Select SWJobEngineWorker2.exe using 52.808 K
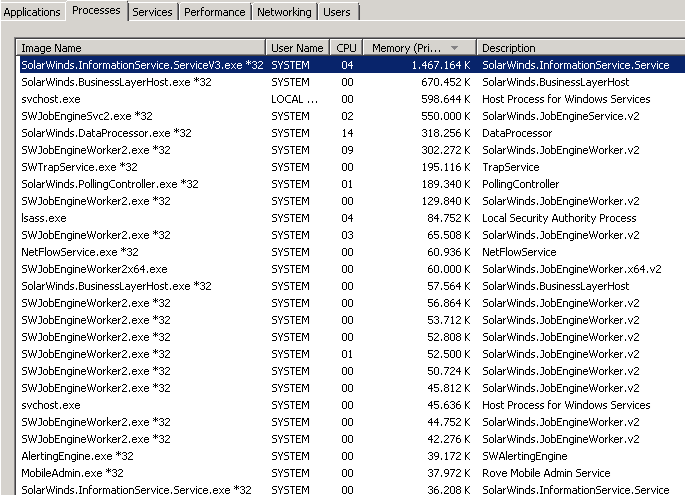Viewport: 685px width, 495px height. tap(351, 337)
